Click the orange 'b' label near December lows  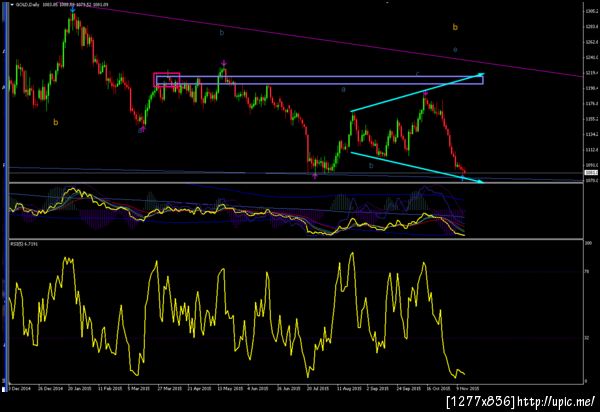point(56,122)
